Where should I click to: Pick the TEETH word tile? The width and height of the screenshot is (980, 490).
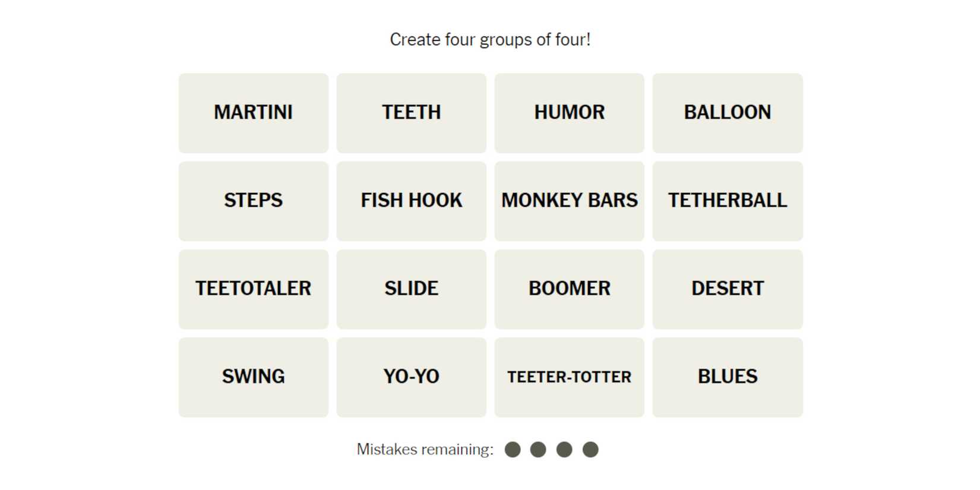coord(411,113)
